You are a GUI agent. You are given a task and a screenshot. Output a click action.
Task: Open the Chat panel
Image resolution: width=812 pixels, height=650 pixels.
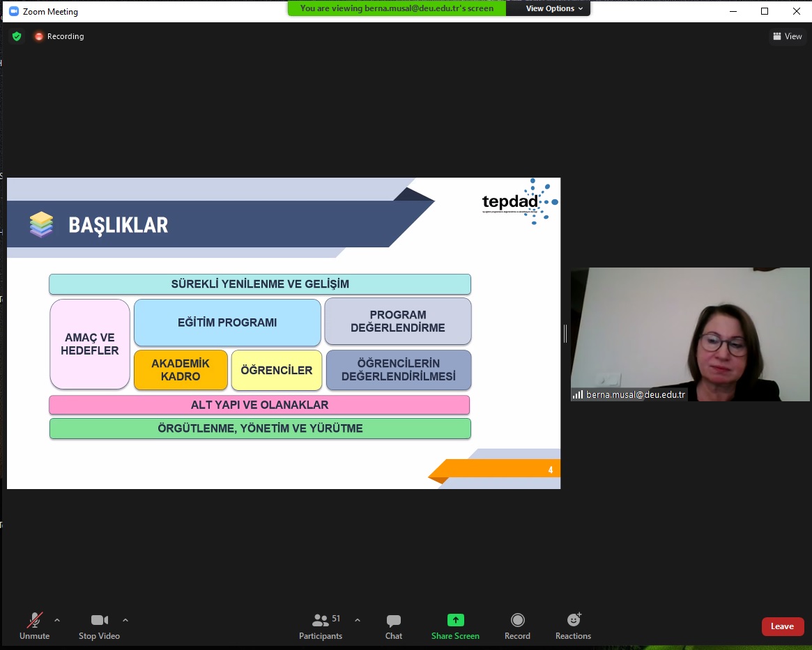coord(394,620)
